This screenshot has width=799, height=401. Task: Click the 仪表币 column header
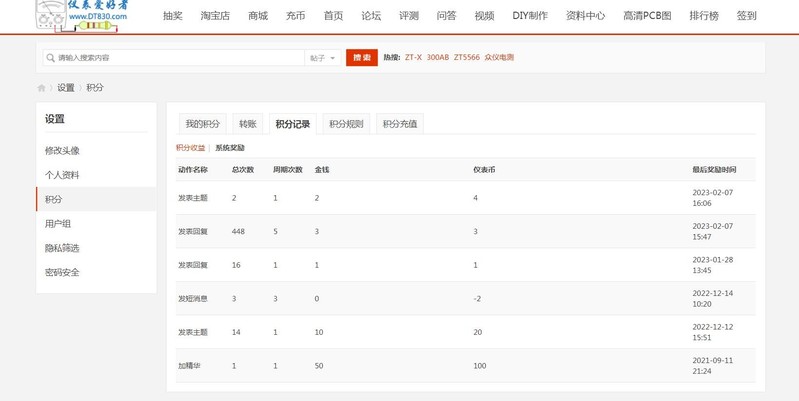(484, 170)
